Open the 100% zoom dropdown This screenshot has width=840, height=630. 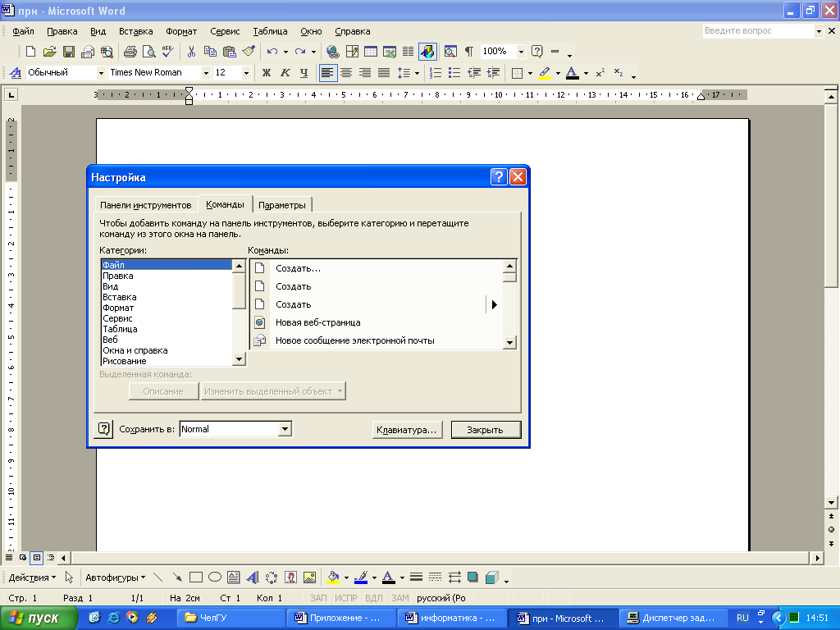(521, 52)
